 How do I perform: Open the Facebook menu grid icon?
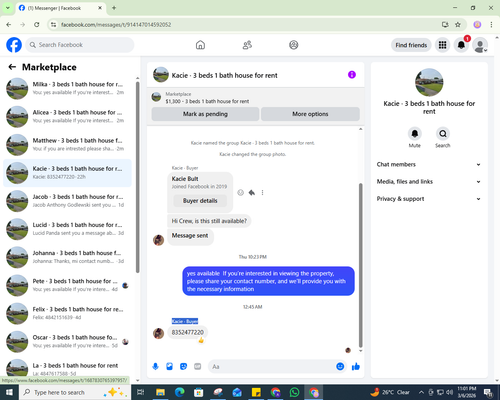442,45
